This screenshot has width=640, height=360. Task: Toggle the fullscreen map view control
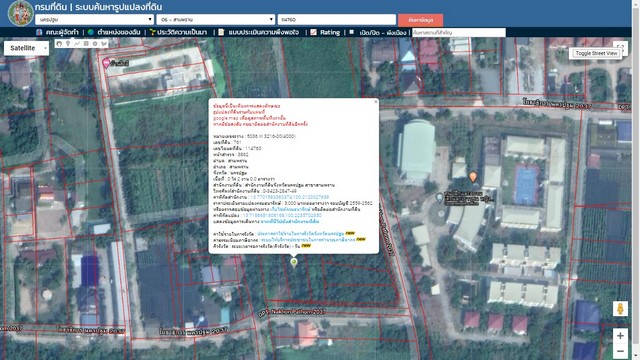[x=620, y=48]
